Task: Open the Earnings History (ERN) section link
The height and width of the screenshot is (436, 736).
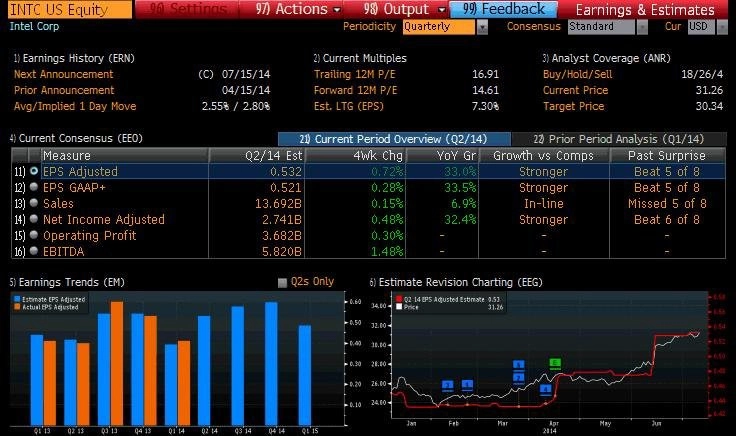Action: click(x=74, y=58)
